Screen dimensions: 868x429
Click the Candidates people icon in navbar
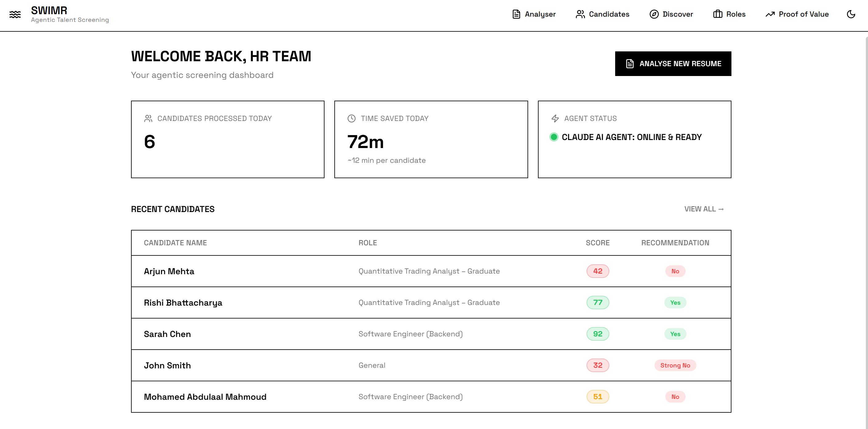coord(580,14)
